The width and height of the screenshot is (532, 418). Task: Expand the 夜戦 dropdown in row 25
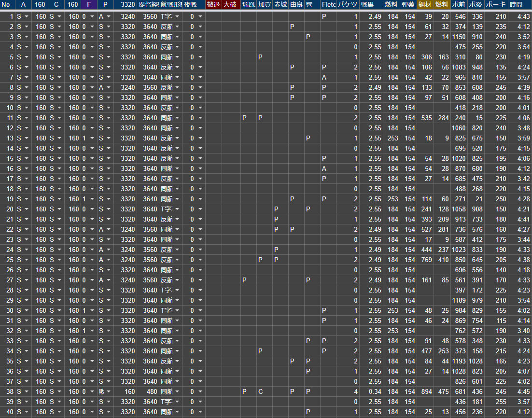(200, 260)
